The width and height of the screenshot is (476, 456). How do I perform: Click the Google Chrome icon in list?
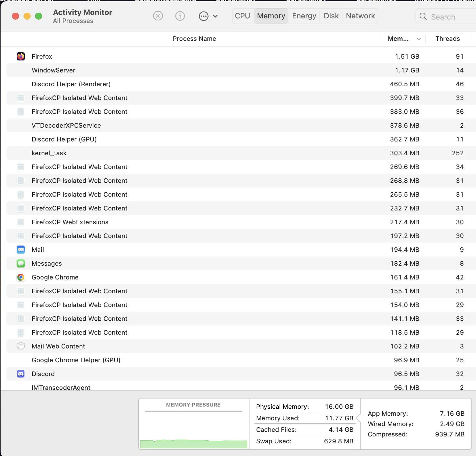click(x=21, y=277)
